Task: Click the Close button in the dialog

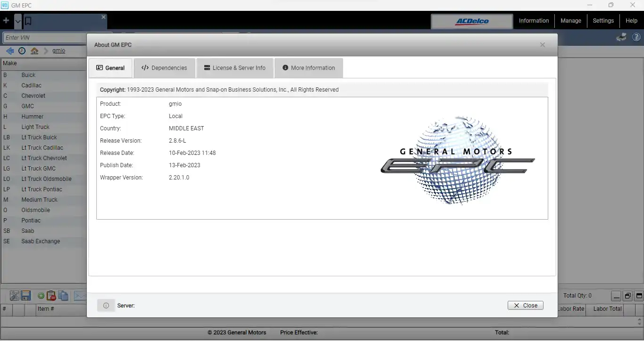Action: [x=526, y=306]
